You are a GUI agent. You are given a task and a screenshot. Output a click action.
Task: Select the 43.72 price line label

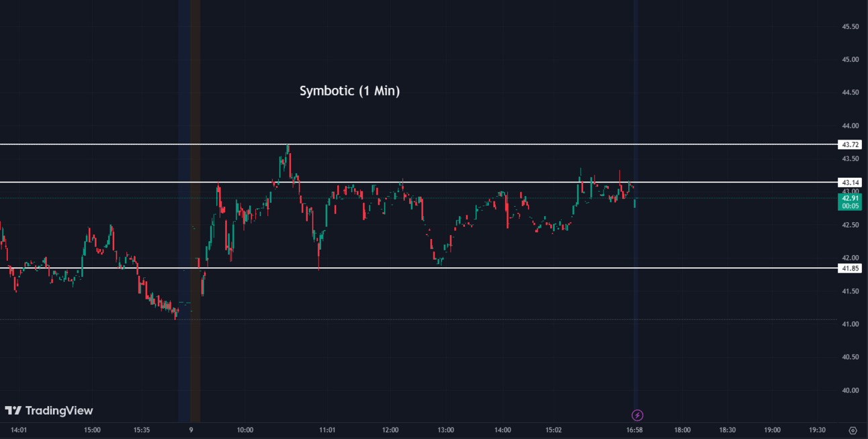coord(850,144)
